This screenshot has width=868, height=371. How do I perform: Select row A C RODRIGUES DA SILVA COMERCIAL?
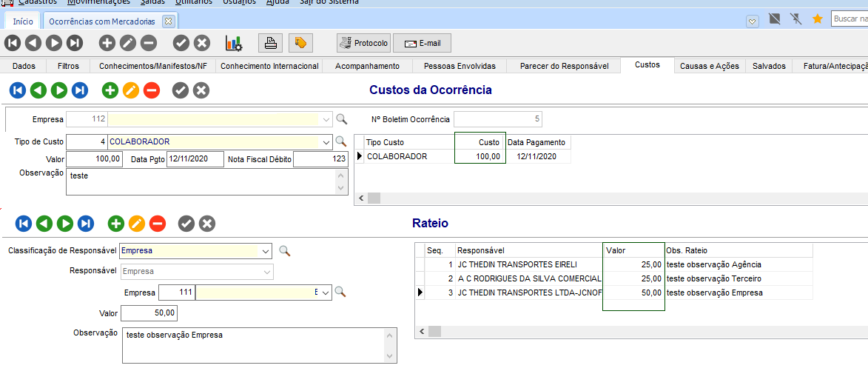pos(613,278)
